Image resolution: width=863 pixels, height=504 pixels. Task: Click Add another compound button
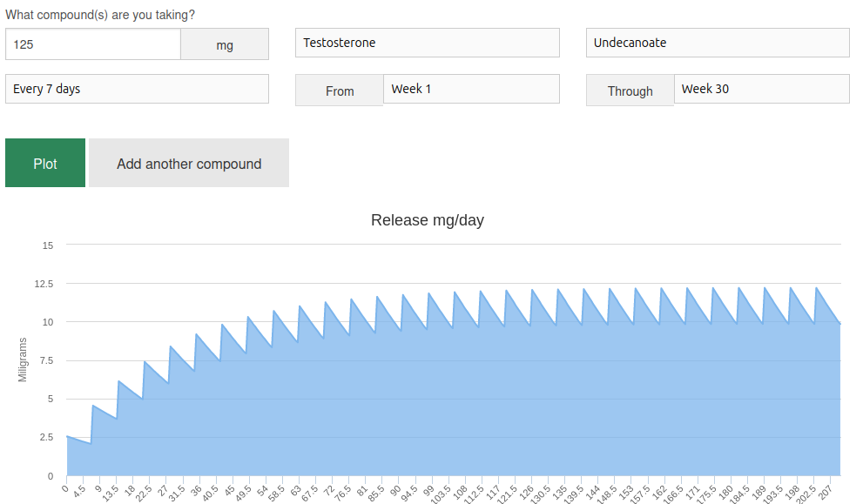[x=189, y=163]
